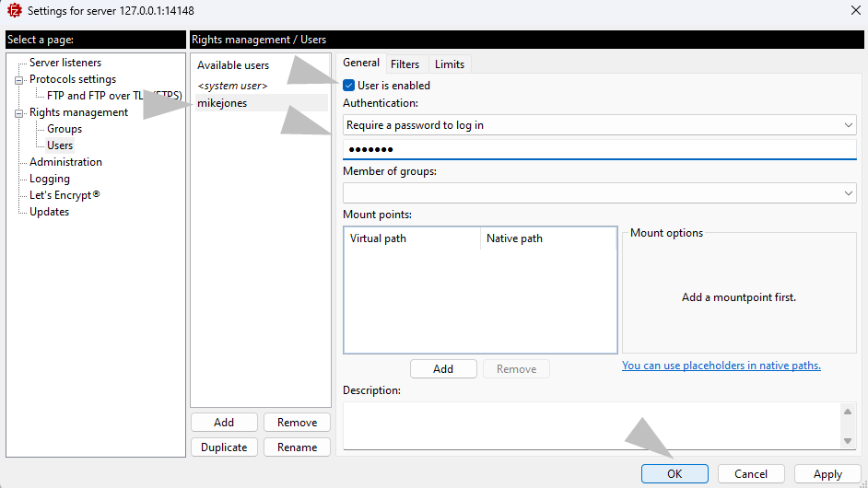Image resolution: width=868 pixels, height=488 pixels.
Task: Uncheck the User is enabled checkbox
Action: tap(349, 86)
